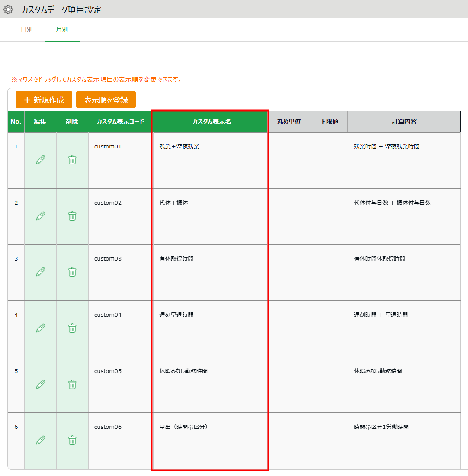The image size is (468, 476).
Task: Select the 月別 tab
Action: (x=62, y=29)
